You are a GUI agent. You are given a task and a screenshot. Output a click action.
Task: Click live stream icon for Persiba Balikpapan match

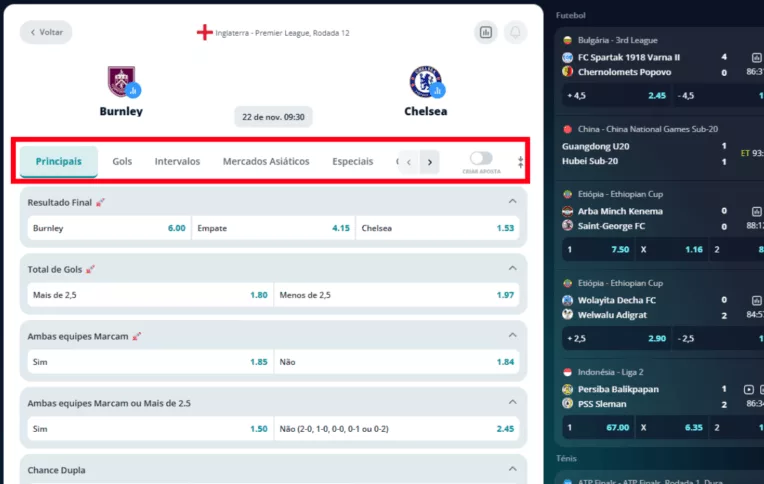point(749,389)
